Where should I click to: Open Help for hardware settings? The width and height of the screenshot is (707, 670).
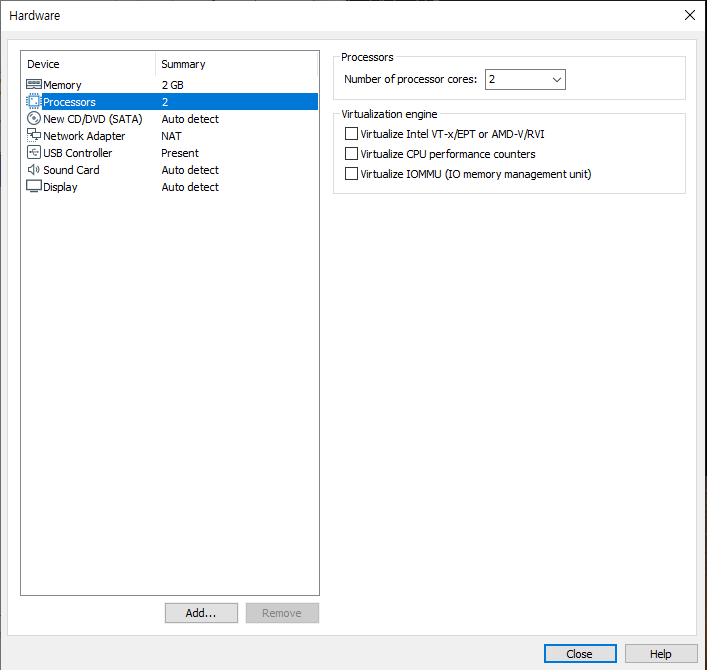pyautogui.click(x=661, y=653)
